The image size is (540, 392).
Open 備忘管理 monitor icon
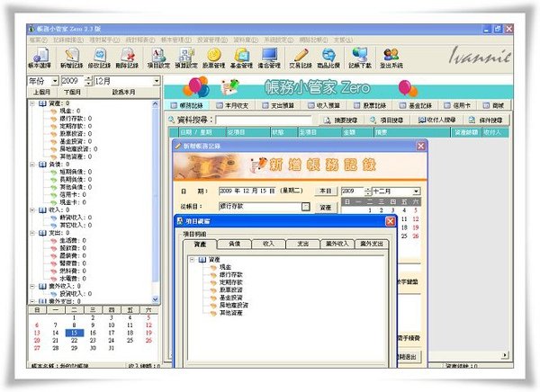tap(269, 58)
